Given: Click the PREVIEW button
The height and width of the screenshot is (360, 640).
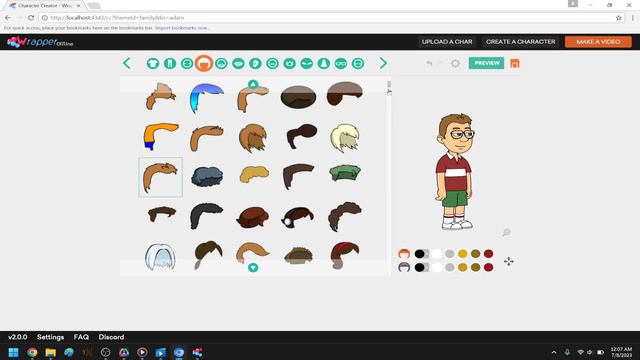Looking at the screenshot, I should pos(486,63).
